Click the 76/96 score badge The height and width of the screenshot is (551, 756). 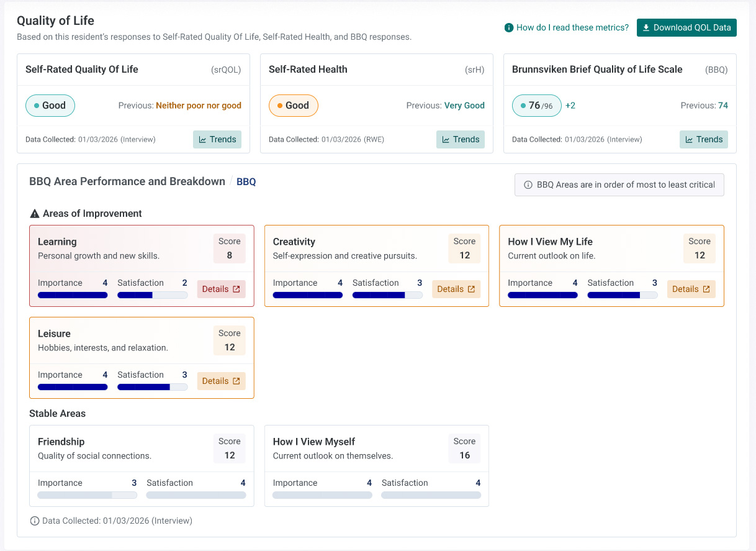click(537, 106)
